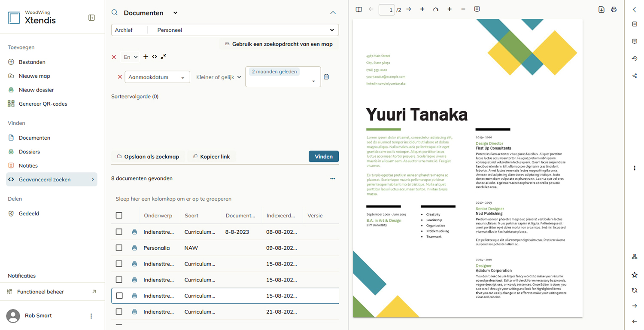Download the document from the viewer toolbar
This screenshot has height=330, width=644.
(x=601, y=9)
